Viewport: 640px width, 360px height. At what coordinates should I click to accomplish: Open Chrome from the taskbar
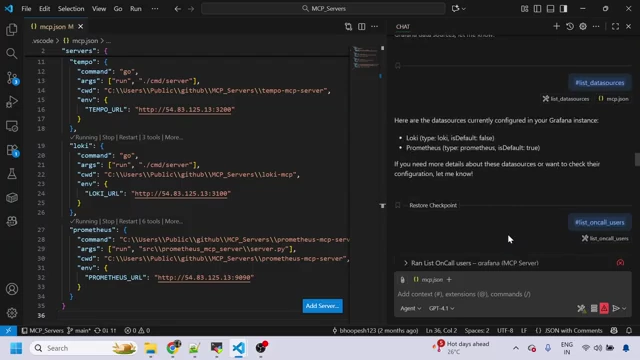pyautogui.click(x=173, y=348)
